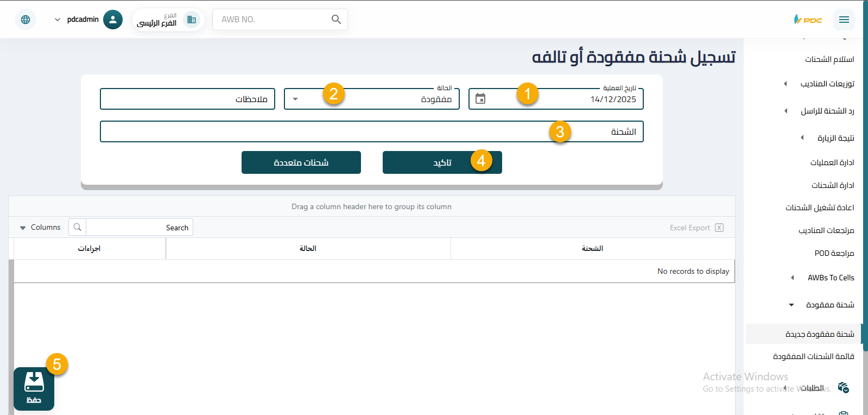Toggle the hamburger sidebar menu
Image resolution: width=868 pixels, height=415 pixels.
(844, 20)
